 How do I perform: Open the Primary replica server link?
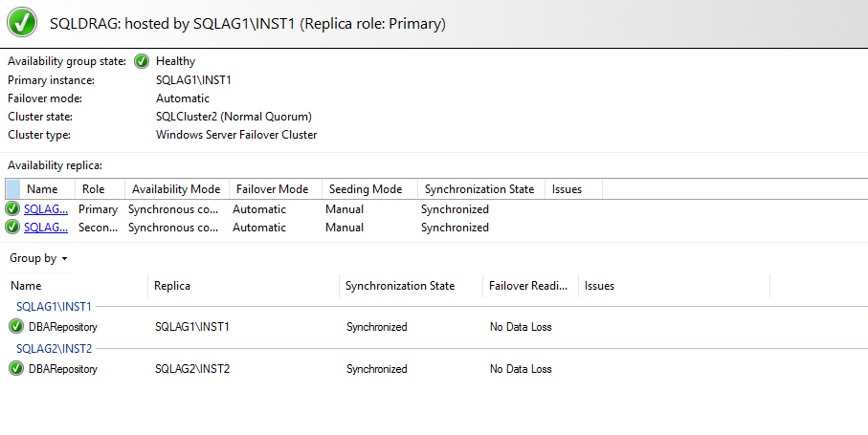[x=46, y=209]
